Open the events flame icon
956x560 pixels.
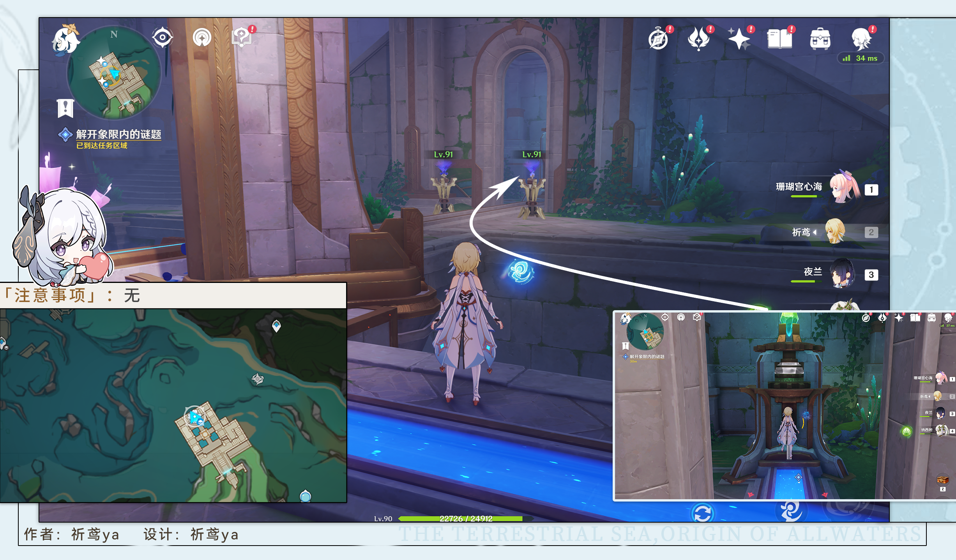(700, 39)
